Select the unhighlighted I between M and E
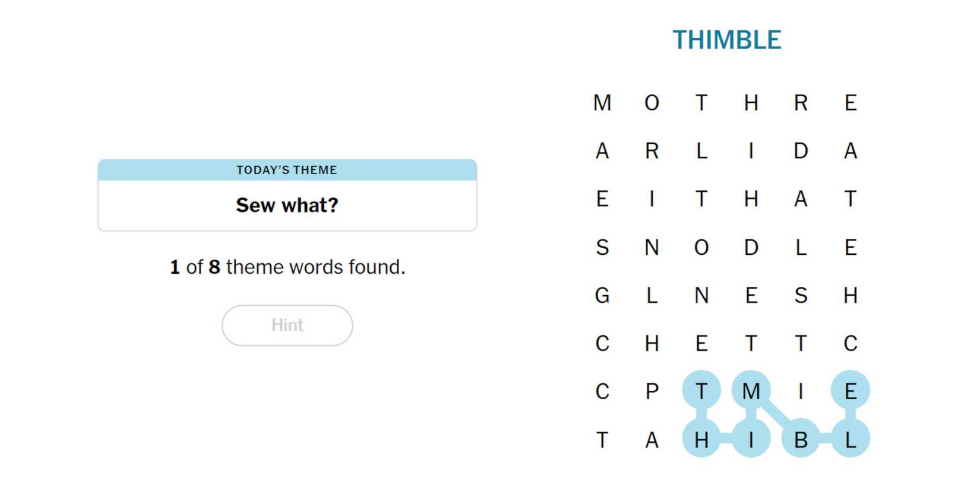Image resolution: width=980 pixels, height=490 pixels. tap(801, 391)
